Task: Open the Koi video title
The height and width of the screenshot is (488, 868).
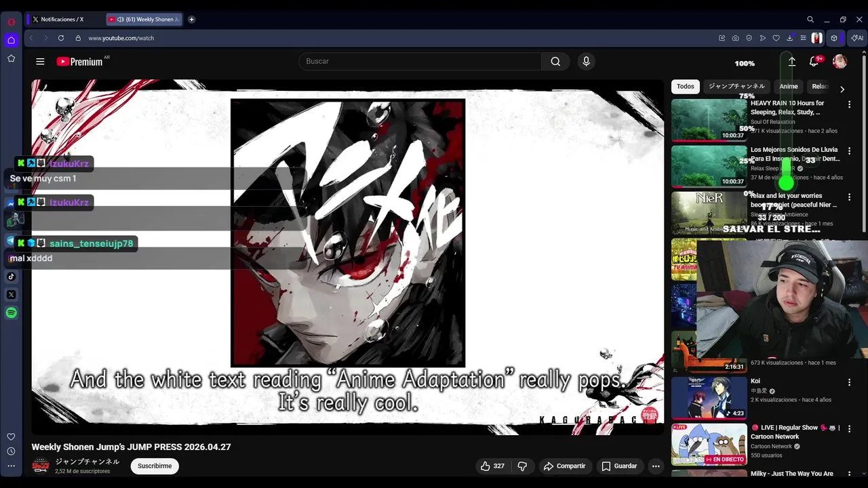Action: point(755,382)
